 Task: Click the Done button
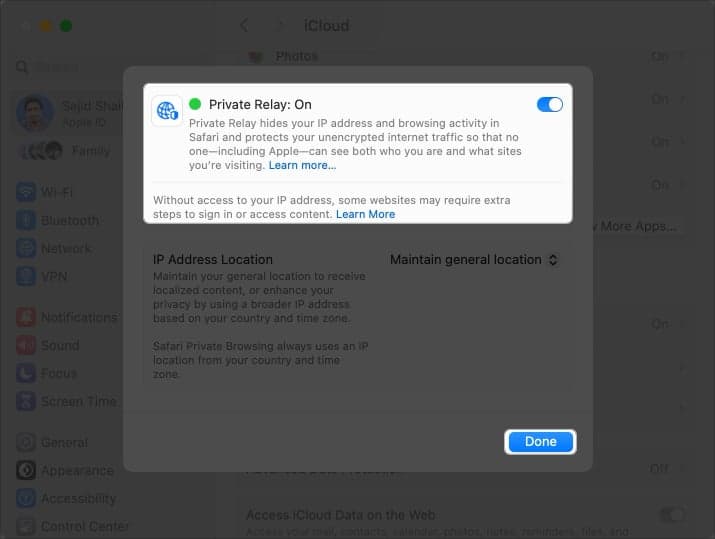tap(540, 441)
